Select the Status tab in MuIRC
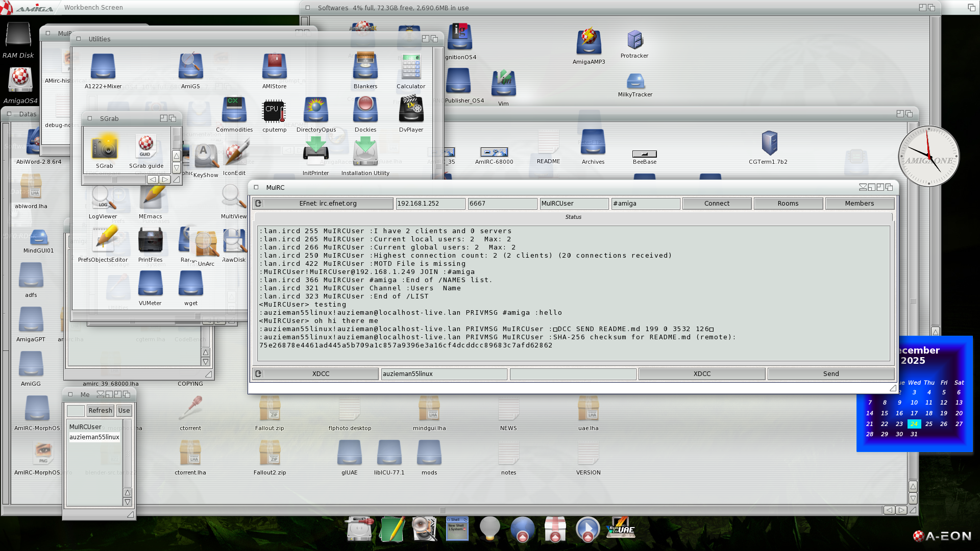The height and width of the screenshot is (551, 980). pyautogui.click(x=573, y=217)
